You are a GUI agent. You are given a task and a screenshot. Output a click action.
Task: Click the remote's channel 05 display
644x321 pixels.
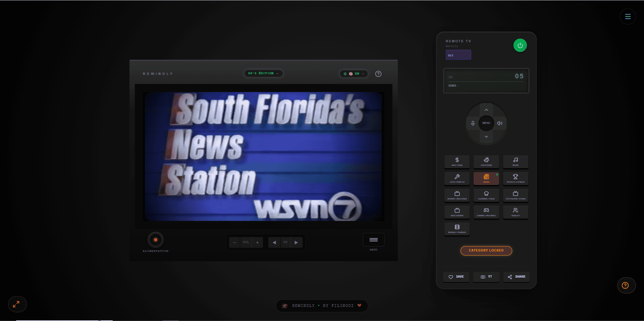(x=486, y=81)
